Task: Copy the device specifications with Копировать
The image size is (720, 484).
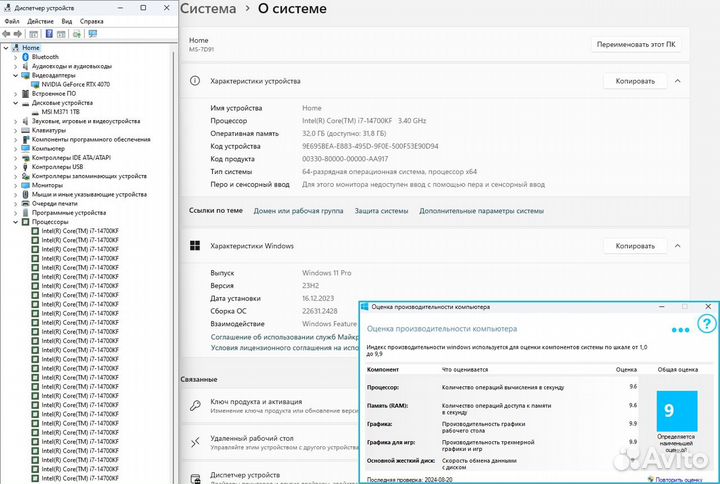Action: point(635,81)
